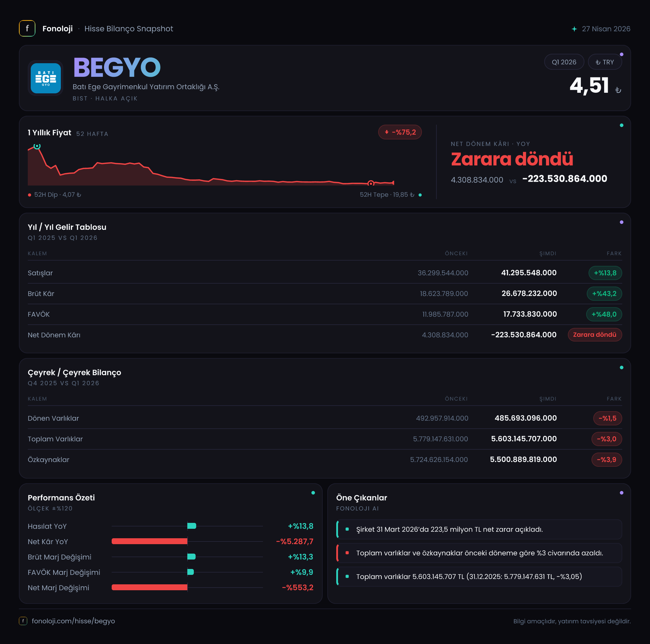This screenshot has width=650, height=644.
Task: Click the Brüt Marj Değişimi green bar
Action: click(191, 557)
